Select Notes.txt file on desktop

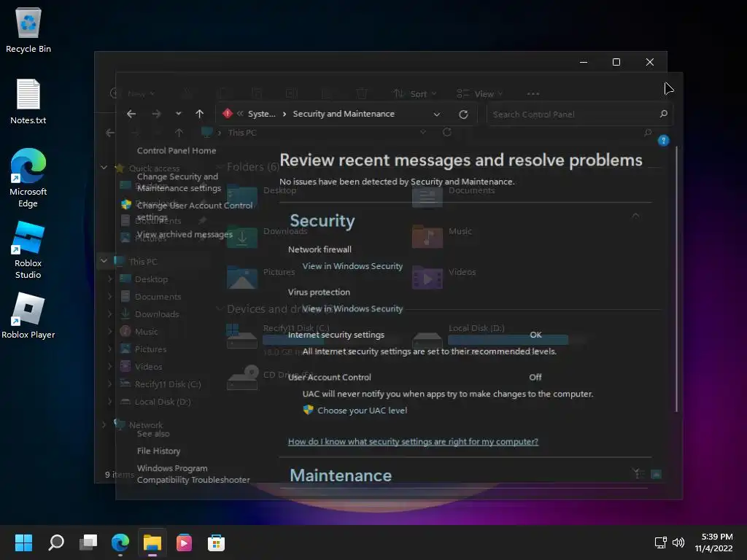[x=28, y=101]
